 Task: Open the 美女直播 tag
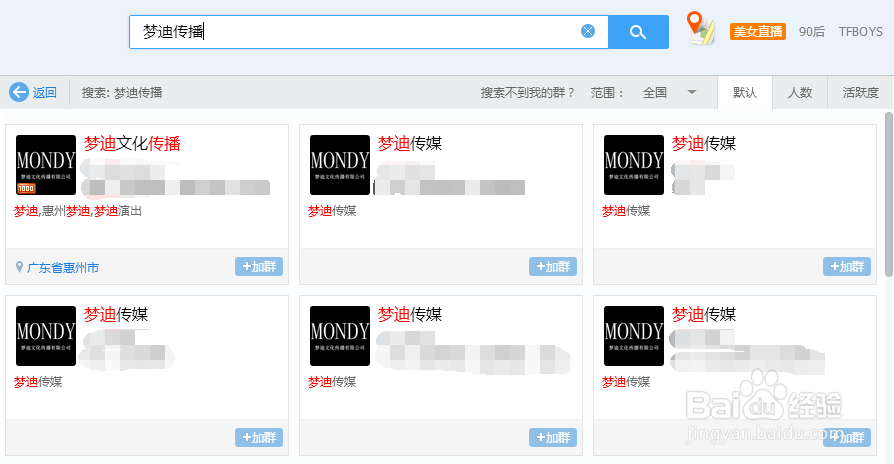coord(758,31)
